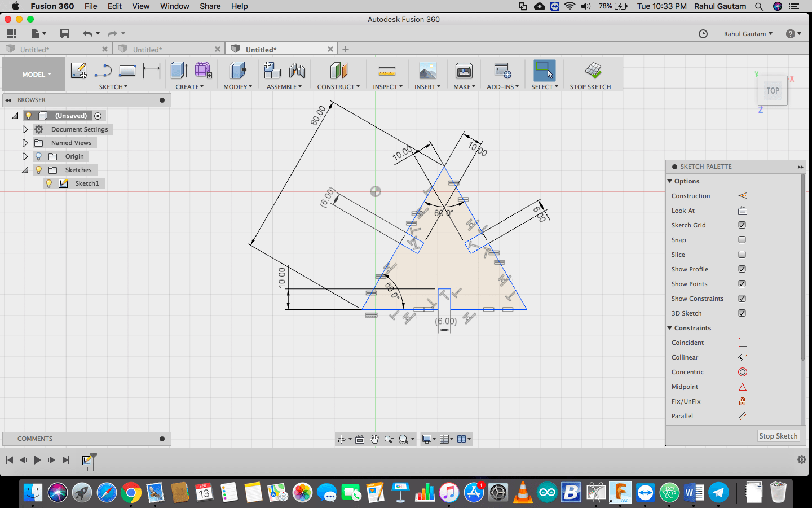Expand the Named Views tree node
Viewport: 812px width, 508px height.
click(25, 143)
